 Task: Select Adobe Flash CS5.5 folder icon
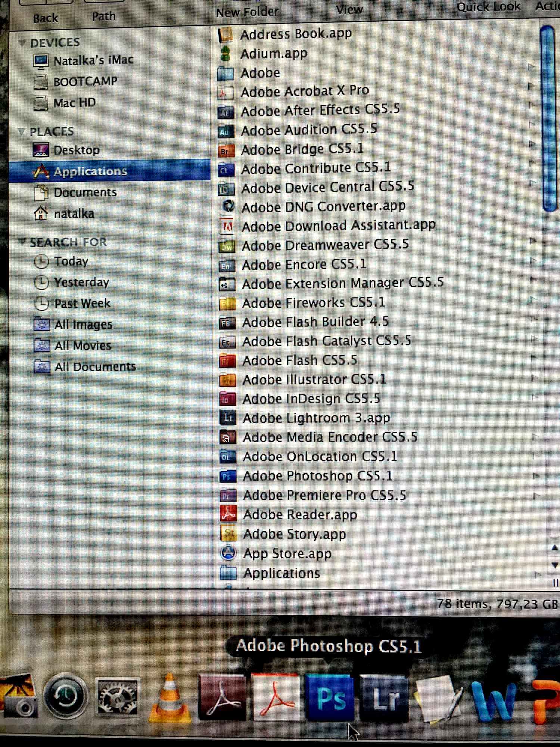point(227,361)
